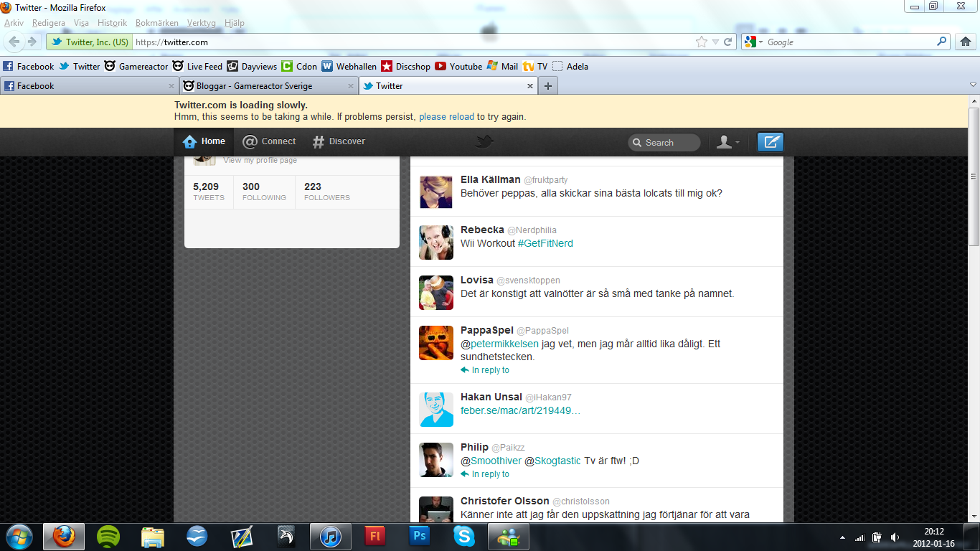This screenshot has width=980, height=551.
Task: Open the Gamereactor bookmark
Action: [x=136, y=66]
